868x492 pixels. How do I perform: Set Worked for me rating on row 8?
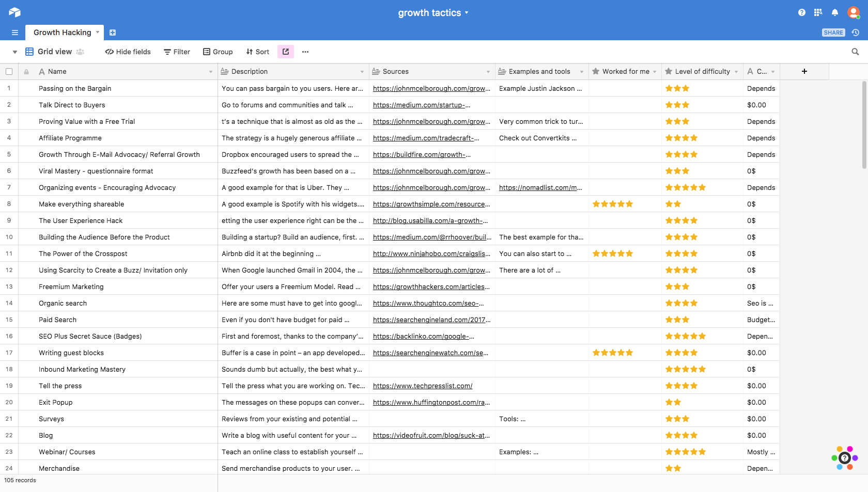612,204
